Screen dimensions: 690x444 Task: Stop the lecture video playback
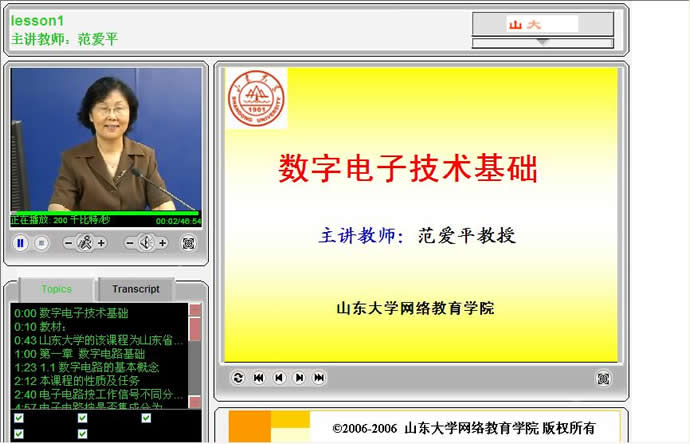(x=41, y=243)
